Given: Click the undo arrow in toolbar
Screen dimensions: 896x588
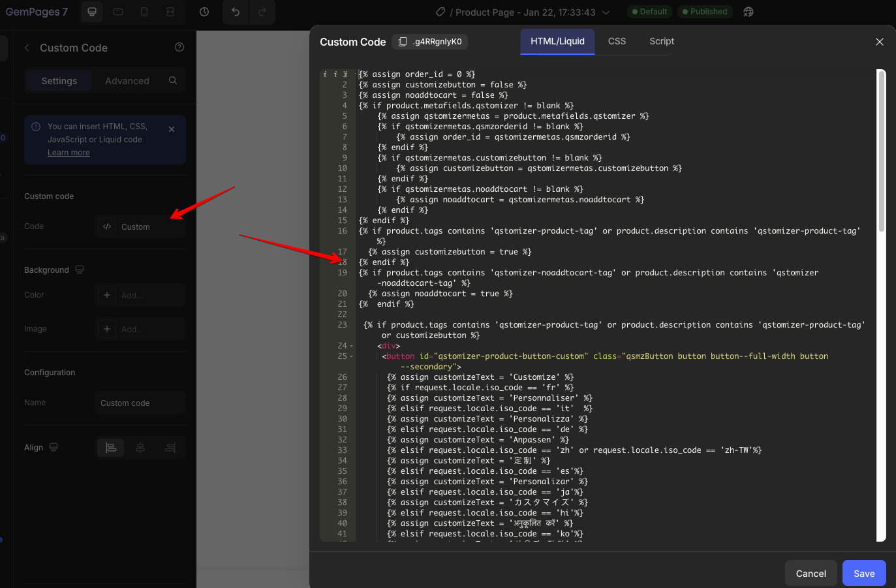Looking at the screenshot, I should 236,12.
